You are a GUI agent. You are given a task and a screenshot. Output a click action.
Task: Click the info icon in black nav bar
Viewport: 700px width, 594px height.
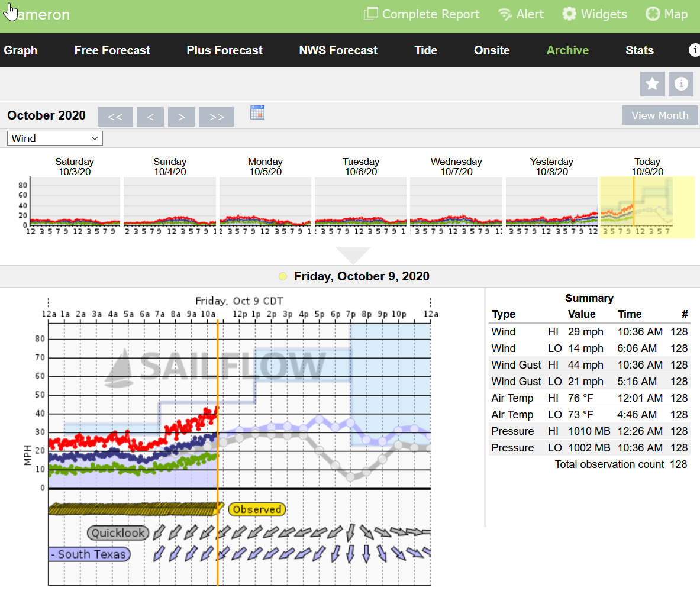693,50
